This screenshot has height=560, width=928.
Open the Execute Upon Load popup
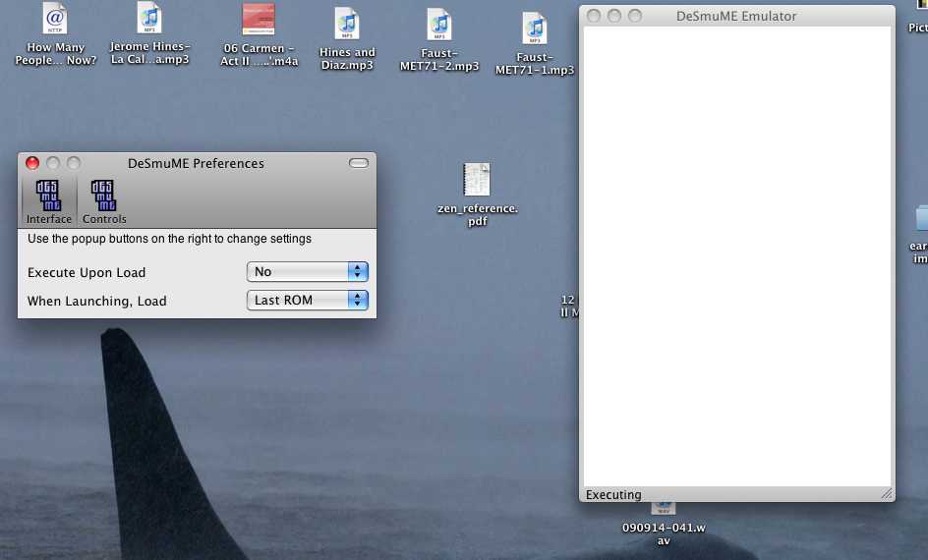click(x=307, y=271)
